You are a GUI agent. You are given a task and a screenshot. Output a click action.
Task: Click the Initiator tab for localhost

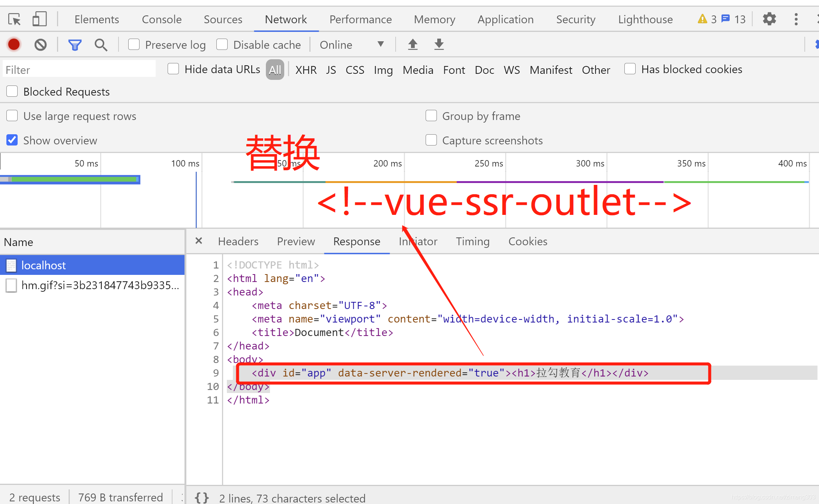(x=418, y=241)
